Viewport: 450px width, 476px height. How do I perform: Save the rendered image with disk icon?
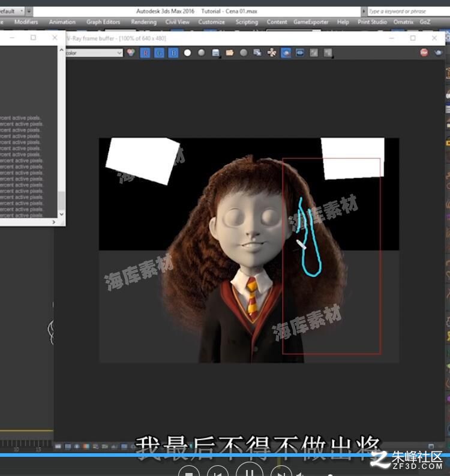click(x=216, y=53)
